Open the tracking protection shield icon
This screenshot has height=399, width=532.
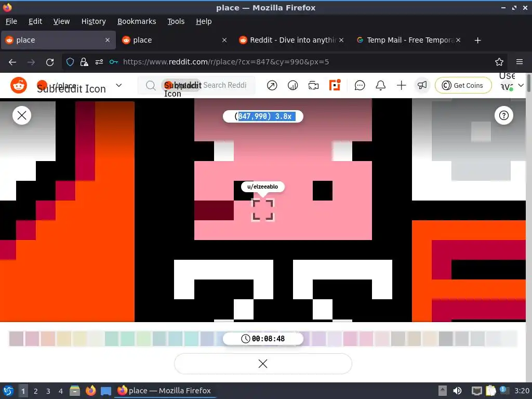(x=70, y=62)
